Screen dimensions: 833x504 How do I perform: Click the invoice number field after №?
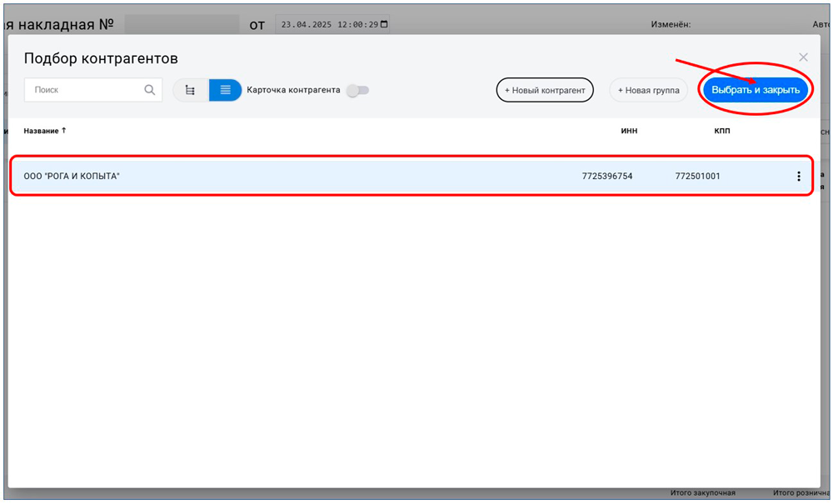(182, 24)
